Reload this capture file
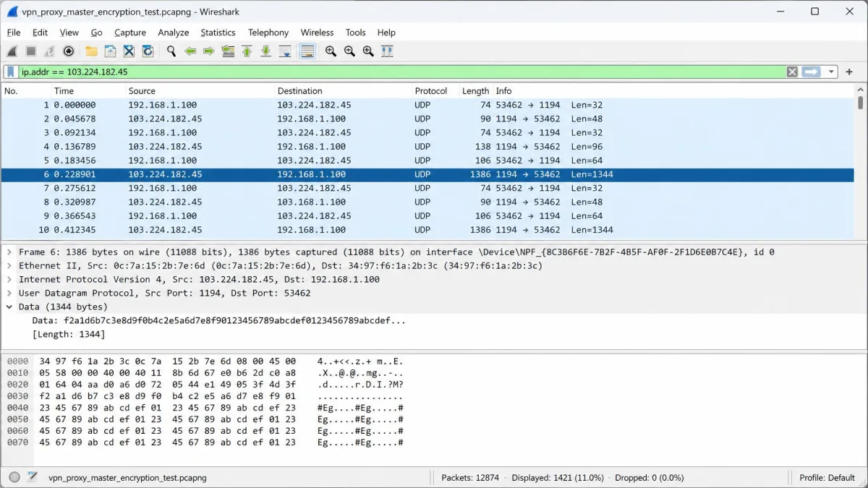Screen dimensions: 868x488 tap(148, 51)
